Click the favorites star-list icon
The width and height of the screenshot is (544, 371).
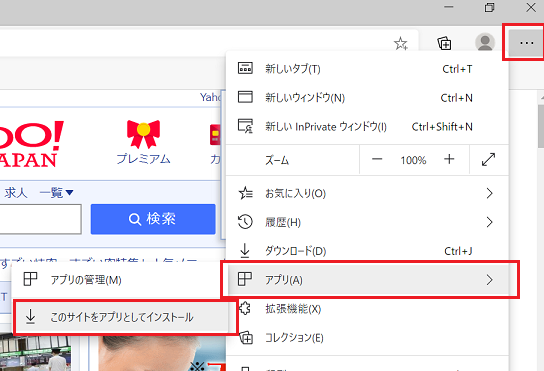[x=245, y=193]
